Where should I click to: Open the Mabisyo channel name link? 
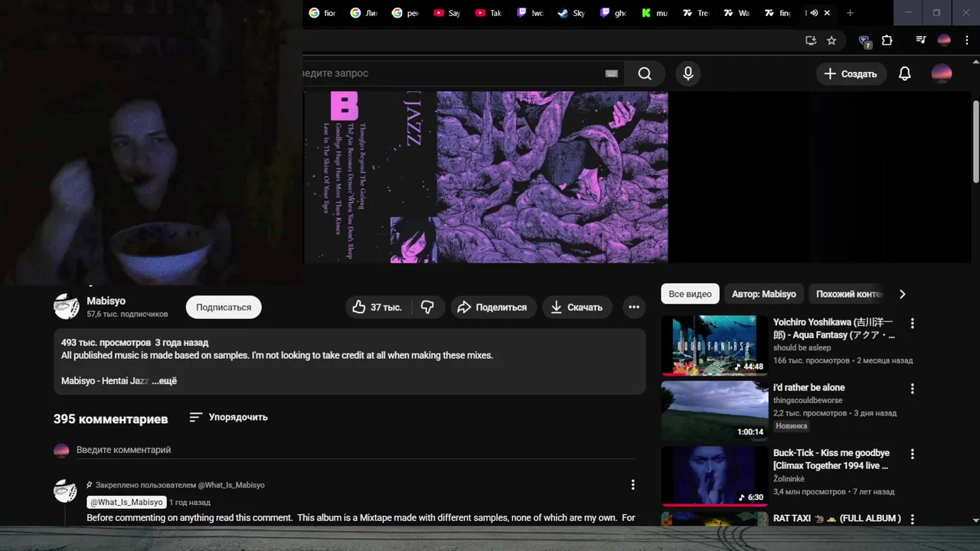(106, 301)
